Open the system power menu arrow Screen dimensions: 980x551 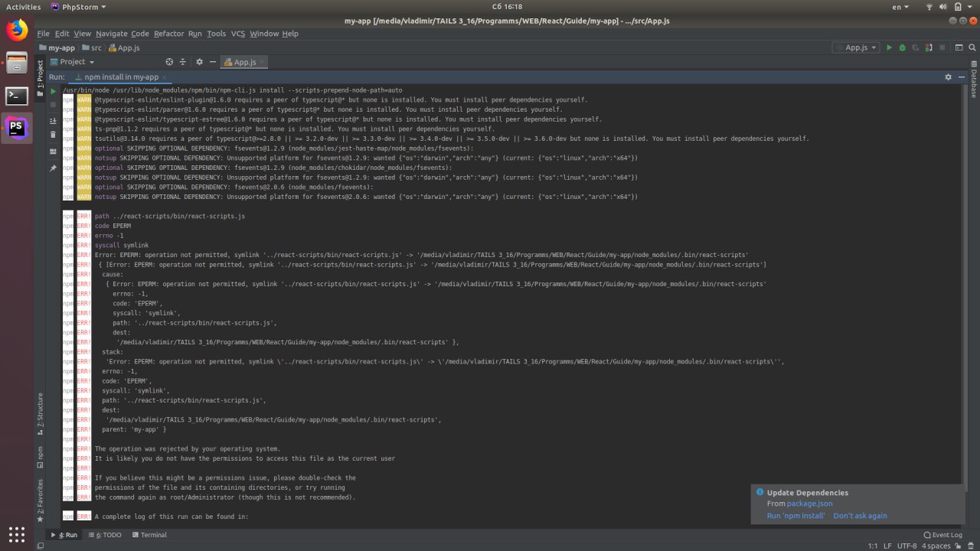click(x=972, y=6)
